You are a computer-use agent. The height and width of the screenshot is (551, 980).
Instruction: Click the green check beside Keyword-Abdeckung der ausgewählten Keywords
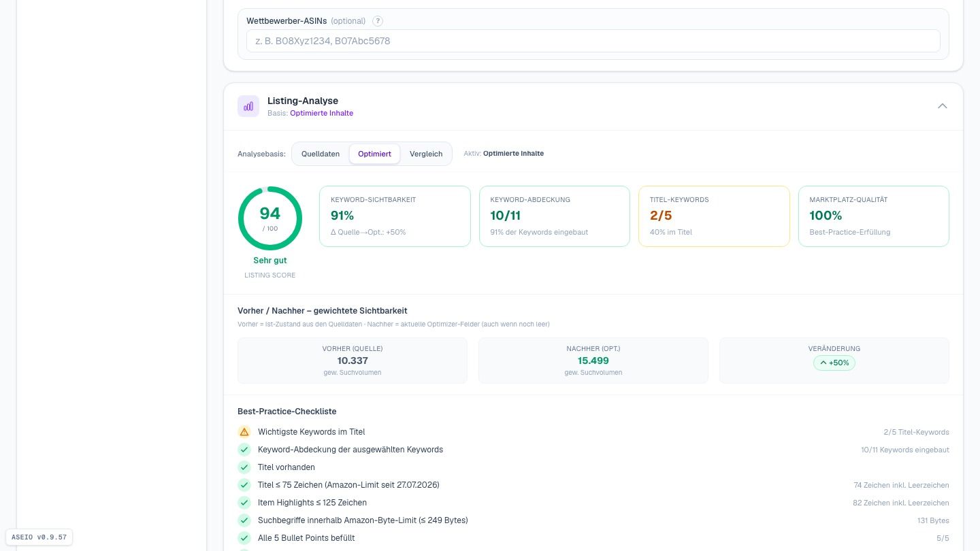click(x=244, y=450)
